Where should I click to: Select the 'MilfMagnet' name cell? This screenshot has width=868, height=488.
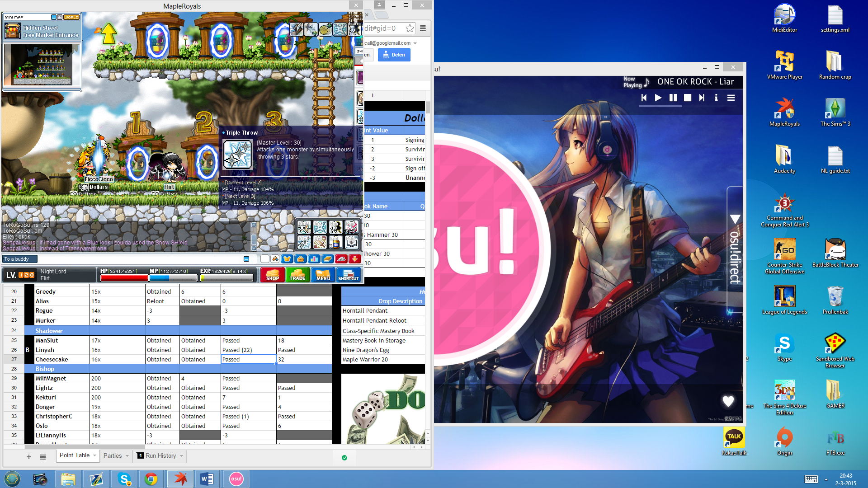[62, 378]
